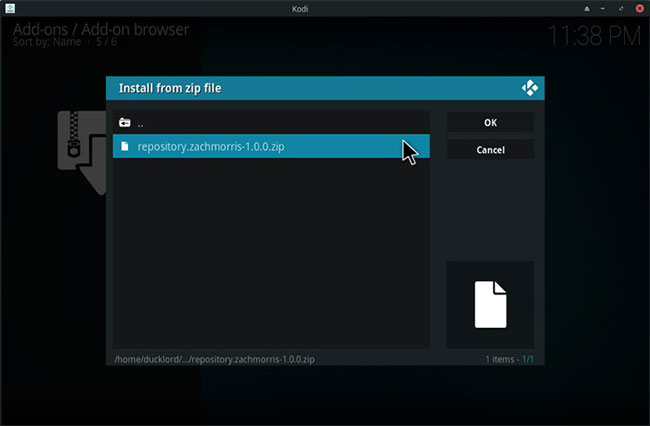This screenshot has width=650, height=426.
Task: Minimize the Kodi window
Action: pyautogui.click(x=603, y=9)
